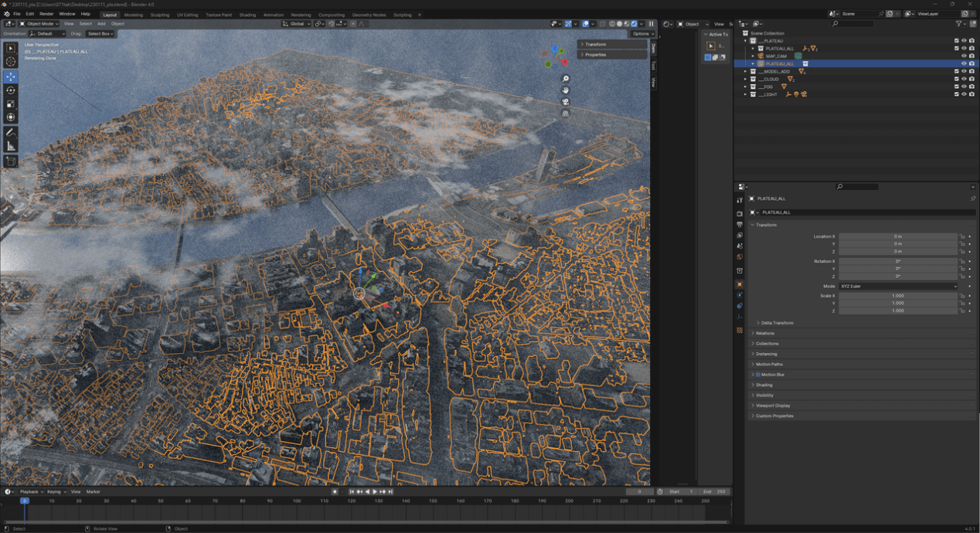Toggle Scale Z lock icon
The image size is (980, 533).
[963, 311]
